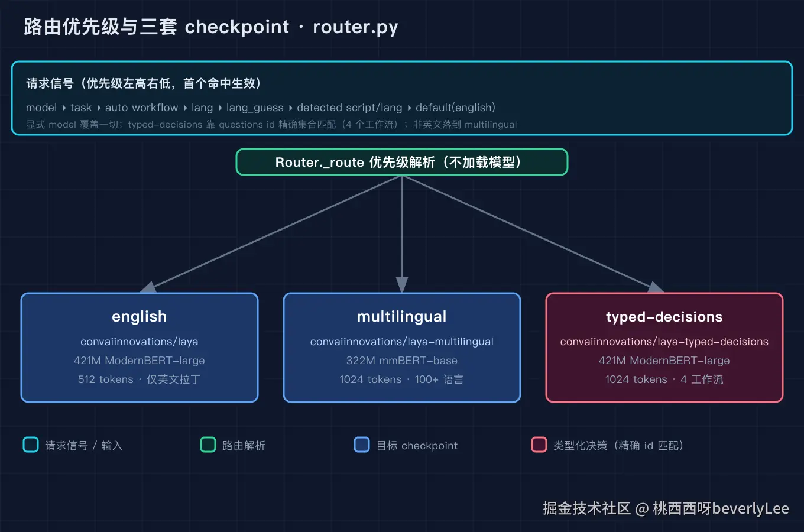Click the blue legend square for 目标 checkpoint

(x=362, y=445)
